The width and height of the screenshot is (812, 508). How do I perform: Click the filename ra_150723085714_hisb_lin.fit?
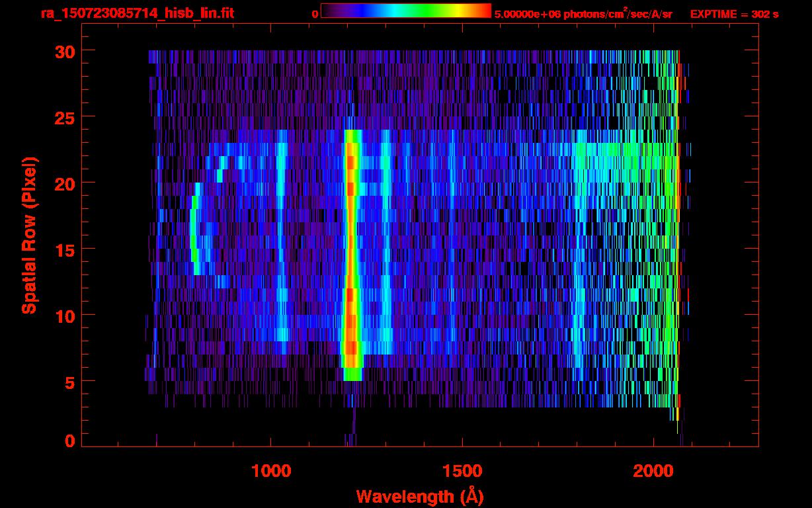point(138,13)
